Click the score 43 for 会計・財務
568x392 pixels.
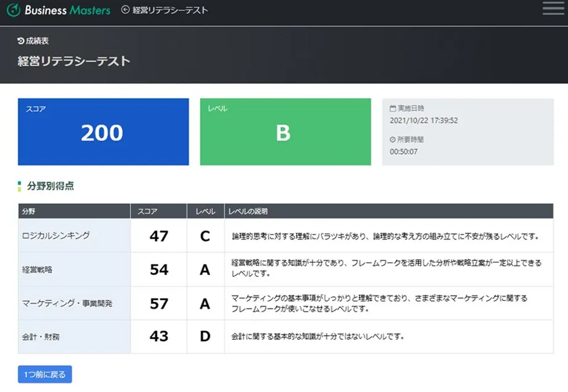click(159, 337)
